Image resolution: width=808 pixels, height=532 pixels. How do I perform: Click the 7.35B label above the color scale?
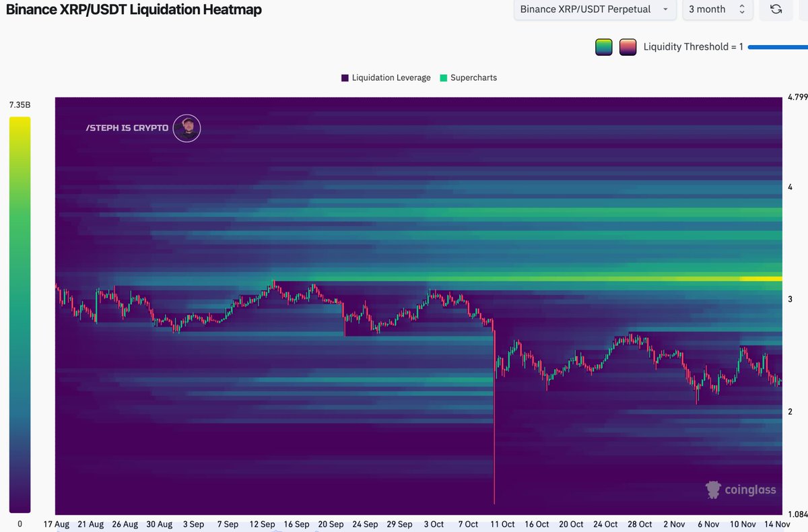coord(20,104)
